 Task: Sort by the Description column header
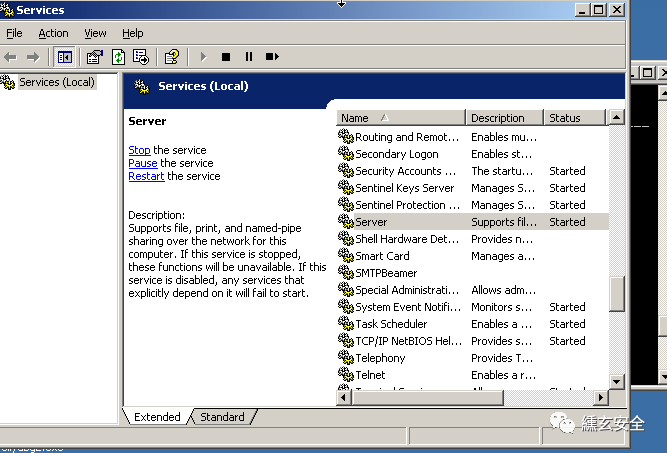pos(504,118)
